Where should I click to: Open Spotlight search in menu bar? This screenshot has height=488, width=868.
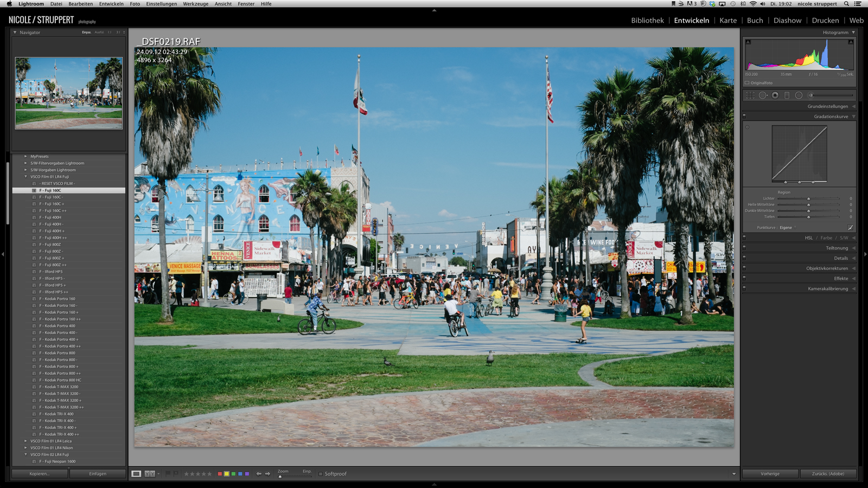tap(846, 4)
